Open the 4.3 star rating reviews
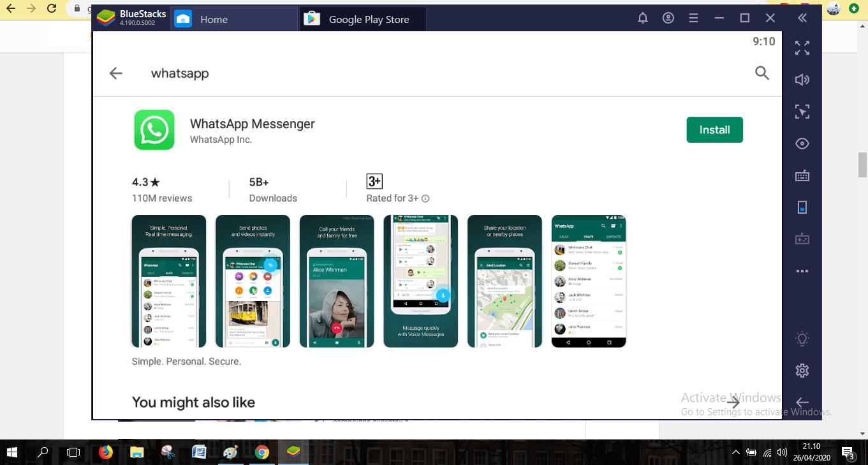This screenshot has height=465, width=868. click(x=162, y=189)
